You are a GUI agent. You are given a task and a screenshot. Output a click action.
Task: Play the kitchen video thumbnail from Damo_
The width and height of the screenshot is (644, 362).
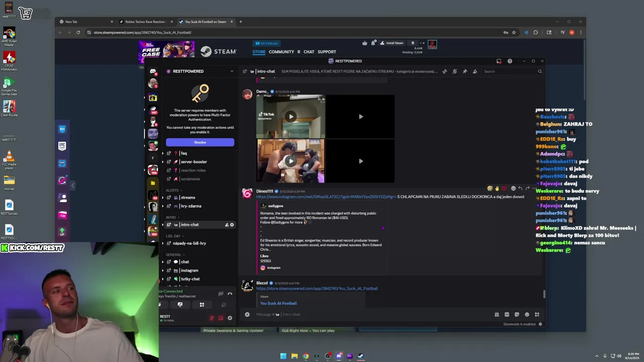pos(291,161)
